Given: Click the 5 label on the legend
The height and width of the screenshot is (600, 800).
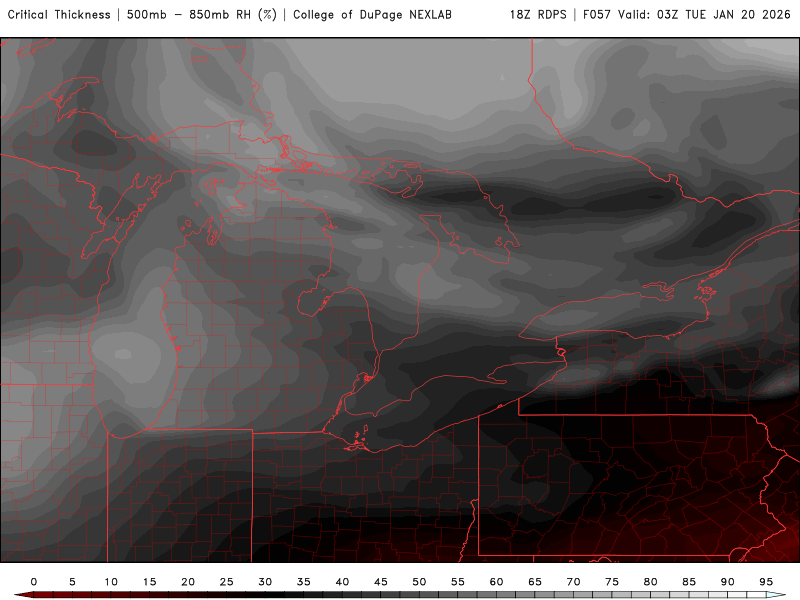Looking at the screenshot, I should click(x=72, y=582).
